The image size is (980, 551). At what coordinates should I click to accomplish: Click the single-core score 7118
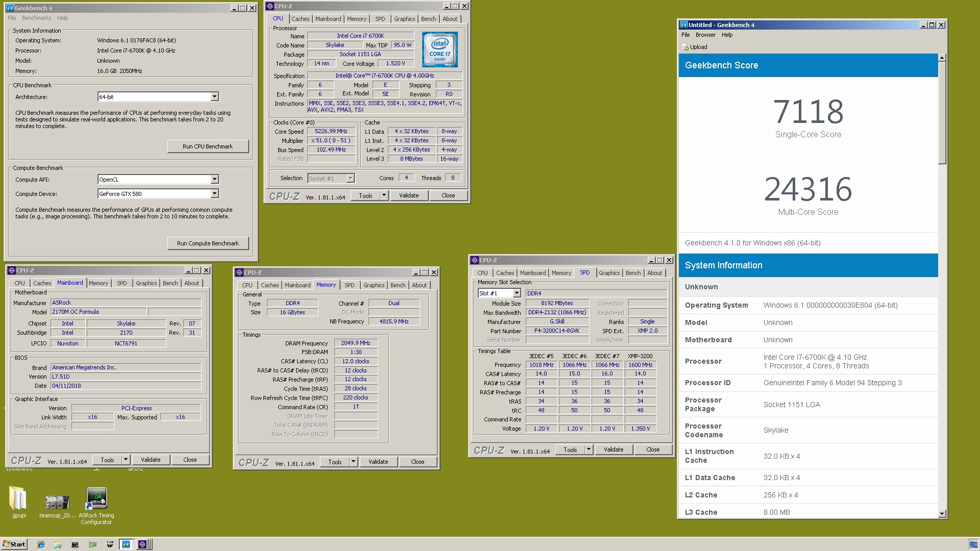(x=808, y=112)
